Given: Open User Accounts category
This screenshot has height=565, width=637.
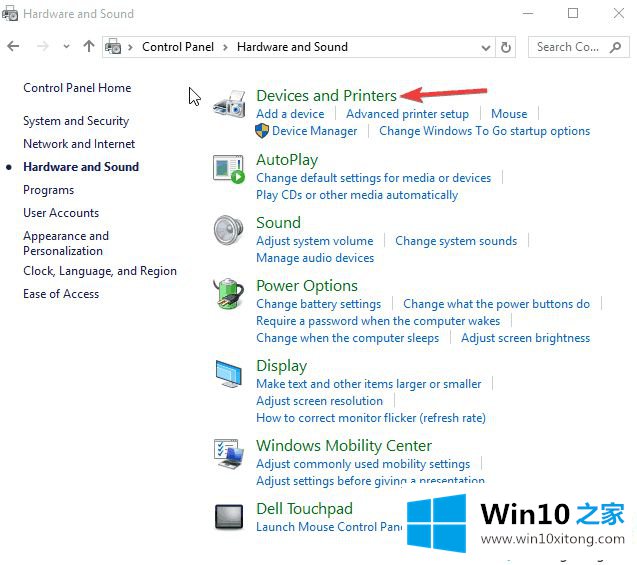Looking at the screenshot, I should [61, 213].
